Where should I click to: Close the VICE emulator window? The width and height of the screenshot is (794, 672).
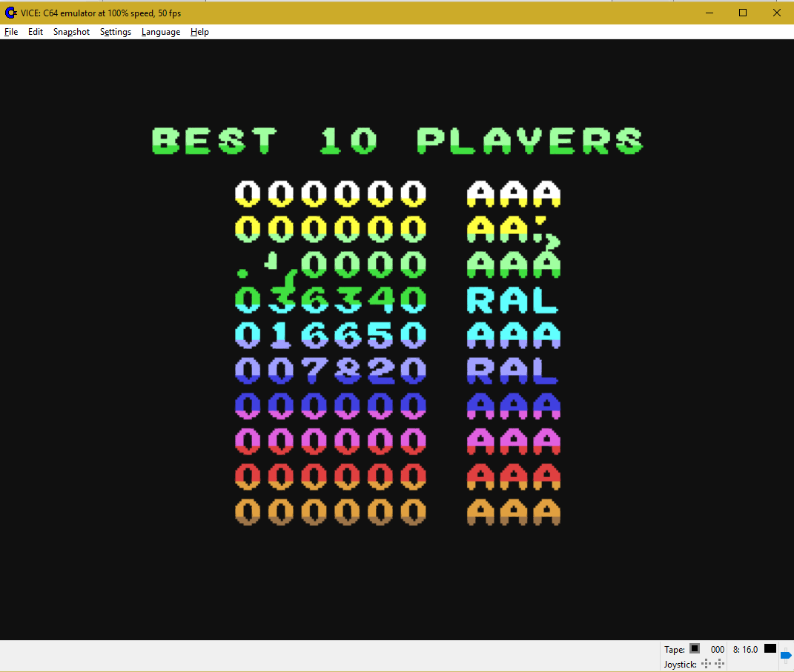tap(776, 13)
